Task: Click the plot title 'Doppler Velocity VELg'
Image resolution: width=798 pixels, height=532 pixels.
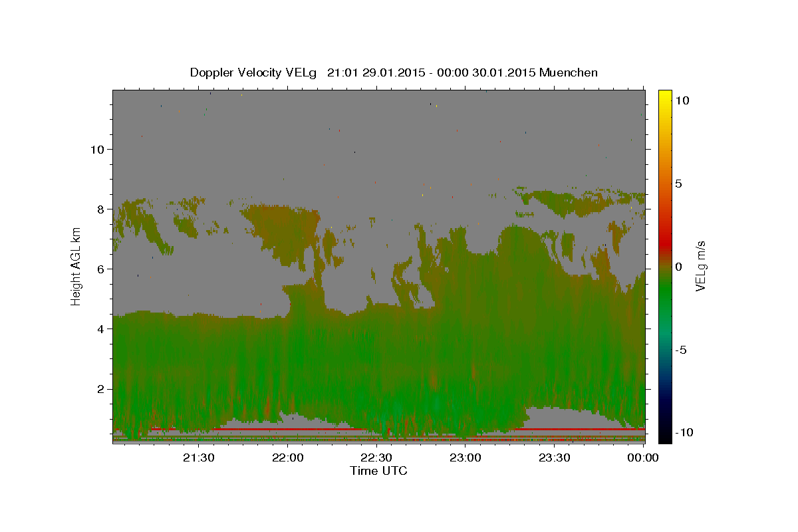Action: [253, 72]
